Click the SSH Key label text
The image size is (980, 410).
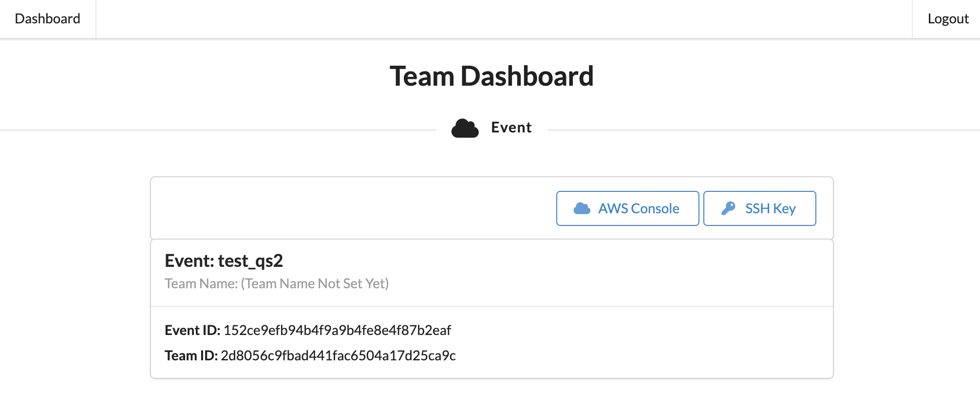[770, 208]
